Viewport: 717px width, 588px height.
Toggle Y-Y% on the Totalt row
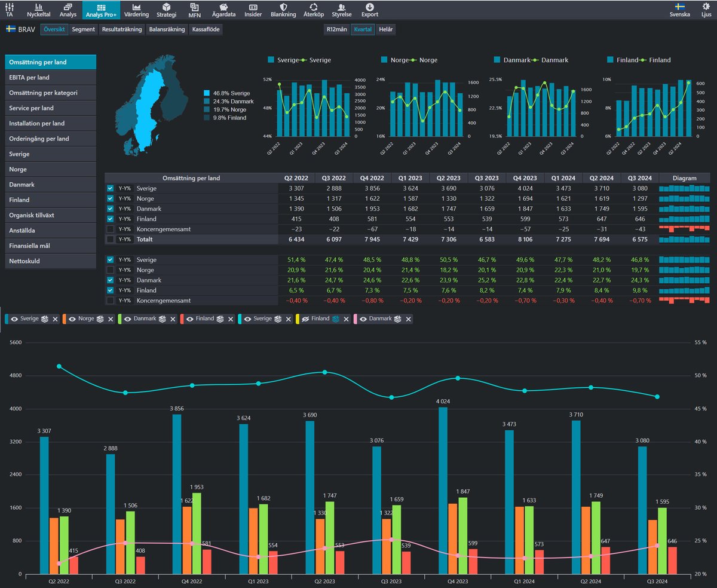(124, 239)
